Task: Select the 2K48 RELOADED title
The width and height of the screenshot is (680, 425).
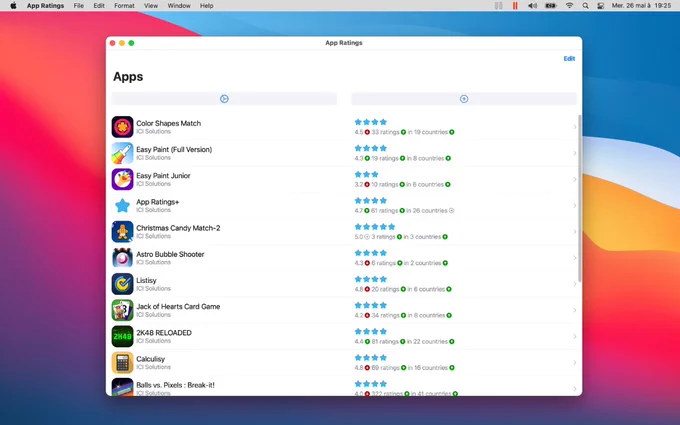Action: (x=163, y=333)
